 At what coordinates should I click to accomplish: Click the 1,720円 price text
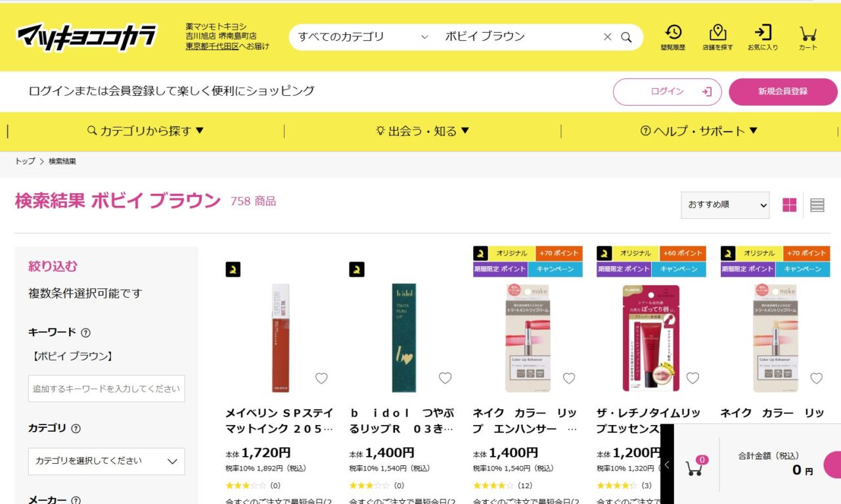(x=266, y=453)
